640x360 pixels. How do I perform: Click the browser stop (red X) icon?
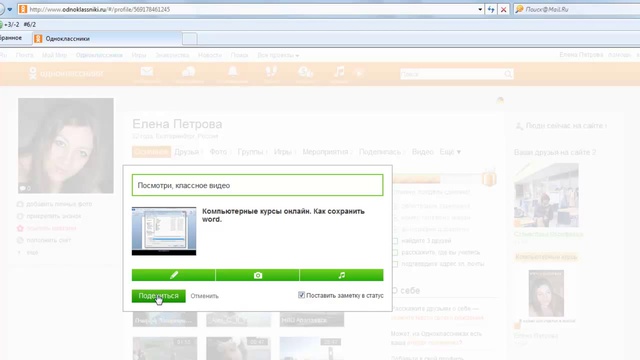click(504, 9)
